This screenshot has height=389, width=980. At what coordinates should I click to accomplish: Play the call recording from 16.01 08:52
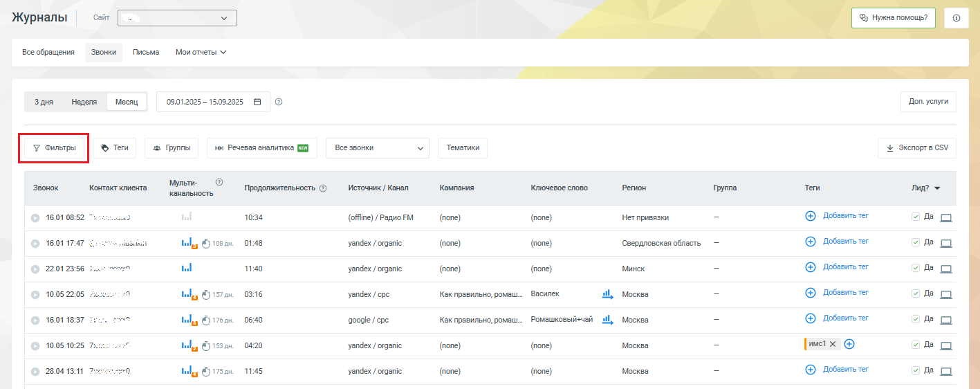(x=35, y=218)
